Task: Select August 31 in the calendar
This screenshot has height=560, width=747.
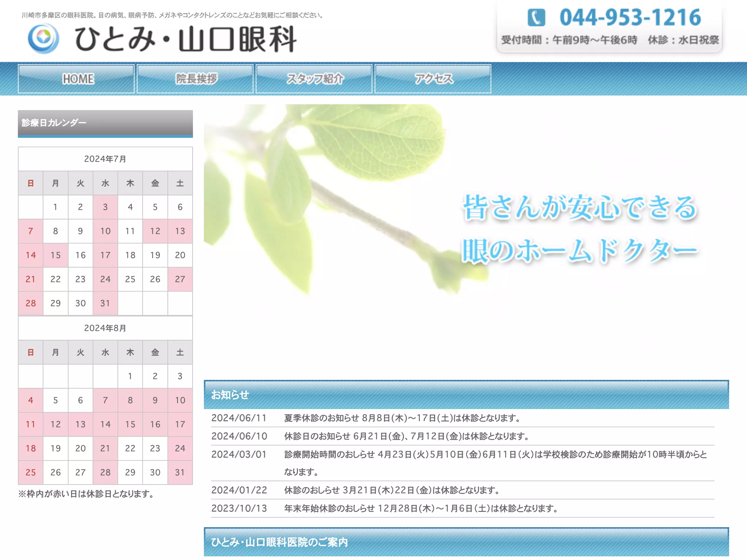Action: (180, 472)
